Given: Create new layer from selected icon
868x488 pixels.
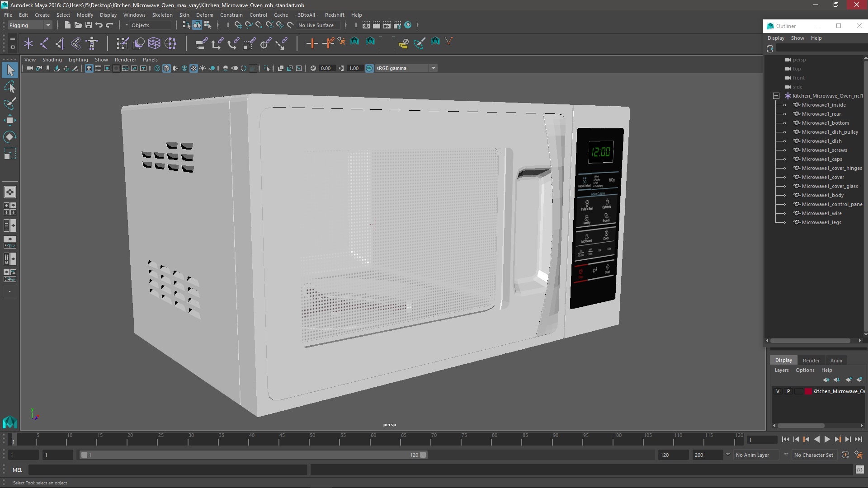Looking at the screenshot, I should [x=859, y=380].
